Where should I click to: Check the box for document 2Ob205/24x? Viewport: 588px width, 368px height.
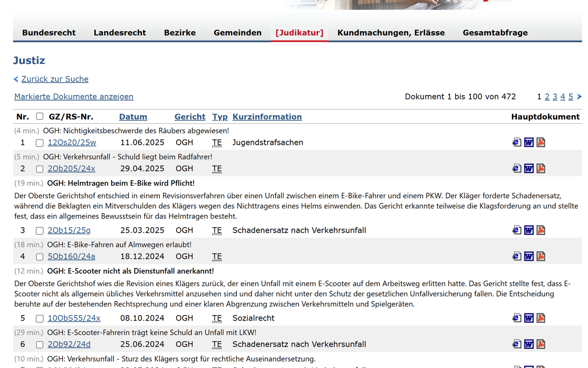[40, 169]
